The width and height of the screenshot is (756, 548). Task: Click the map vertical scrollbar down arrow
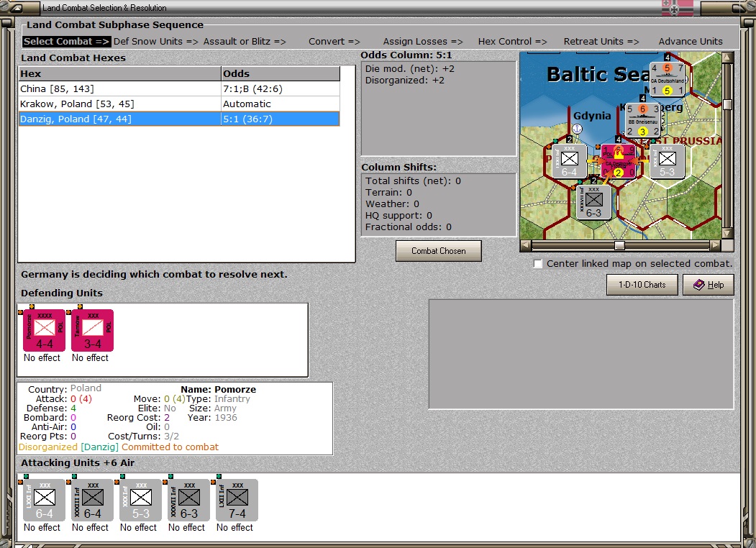tap(727, 233)
